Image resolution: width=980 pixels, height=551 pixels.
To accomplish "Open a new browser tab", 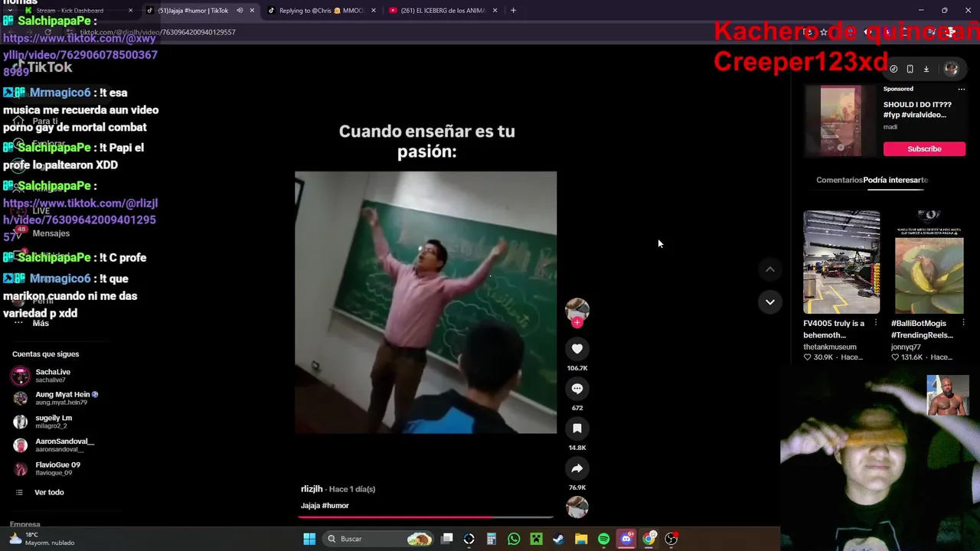I will tap(513, 11).
